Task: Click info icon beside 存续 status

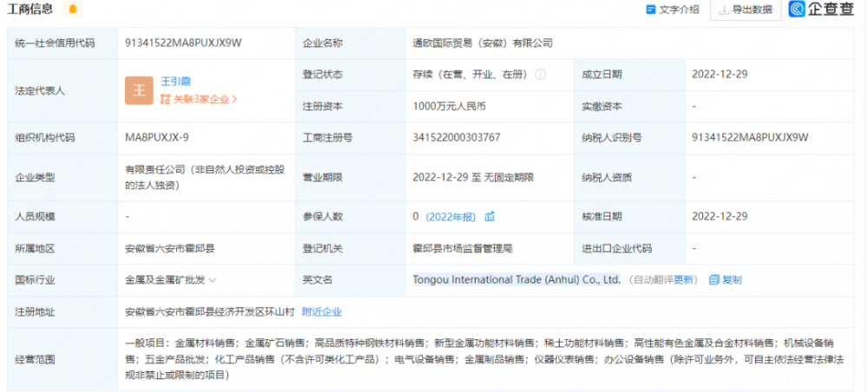Action: tap(540, 74)
